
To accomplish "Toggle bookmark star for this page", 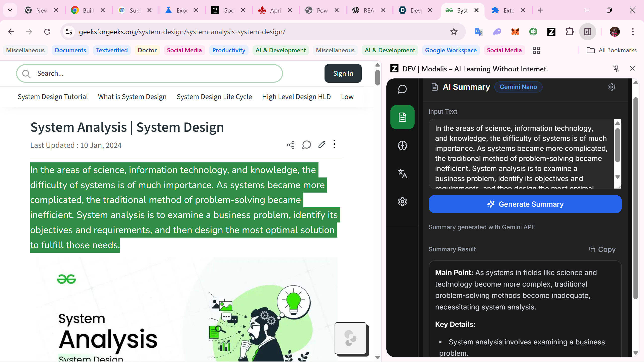I will 454,32.
